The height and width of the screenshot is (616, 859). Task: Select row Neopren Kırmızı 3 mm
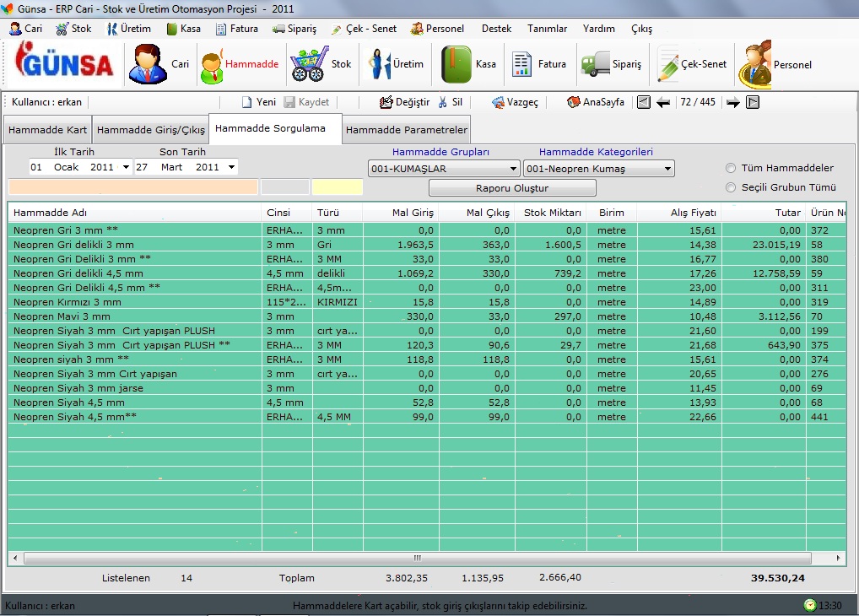(x=427, y=302)
